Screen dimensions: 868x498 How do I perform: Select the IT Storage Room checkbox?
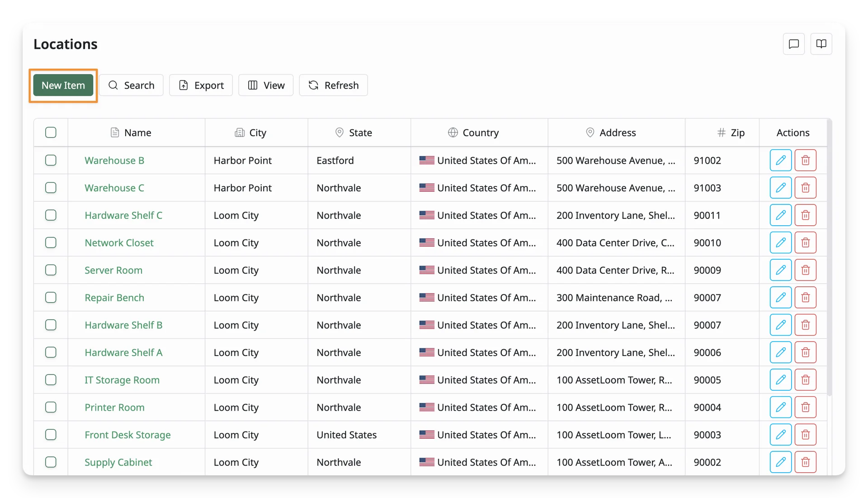click(51, 380)
